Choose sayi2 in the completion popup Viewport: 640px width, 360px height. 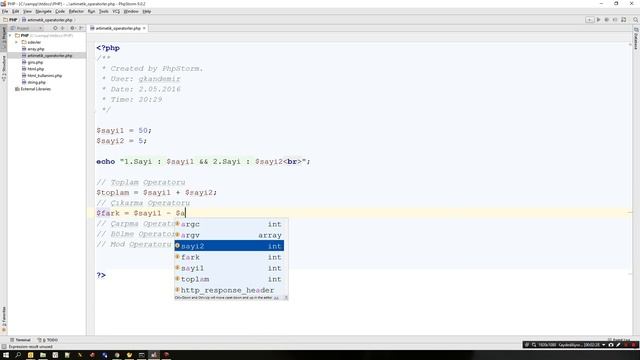click(x=229, y=246)
